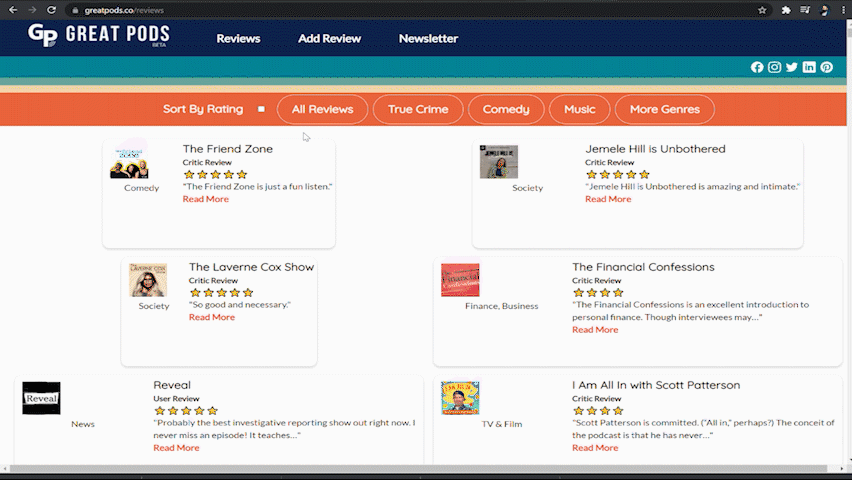View site security lock icon
Viewport: 852px width, 480px height.
[75, 10]
